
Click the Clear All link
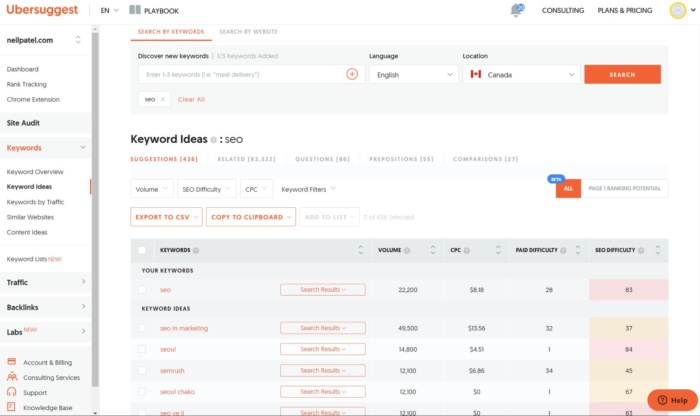(191, 99)
